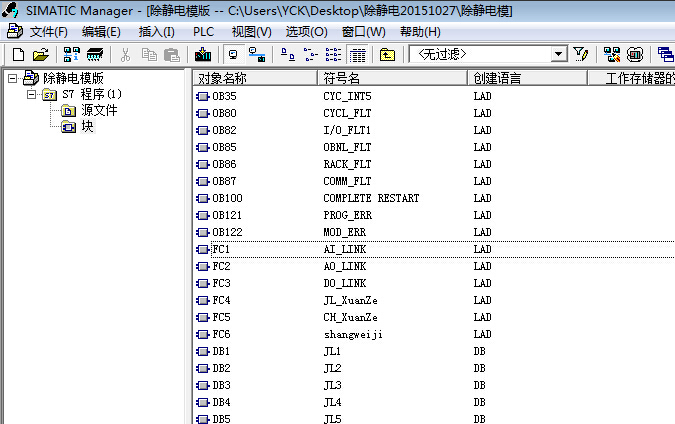The width and height of the screenshot is (675, 424).
Task: Switch to large icons view
Action: 288,55
